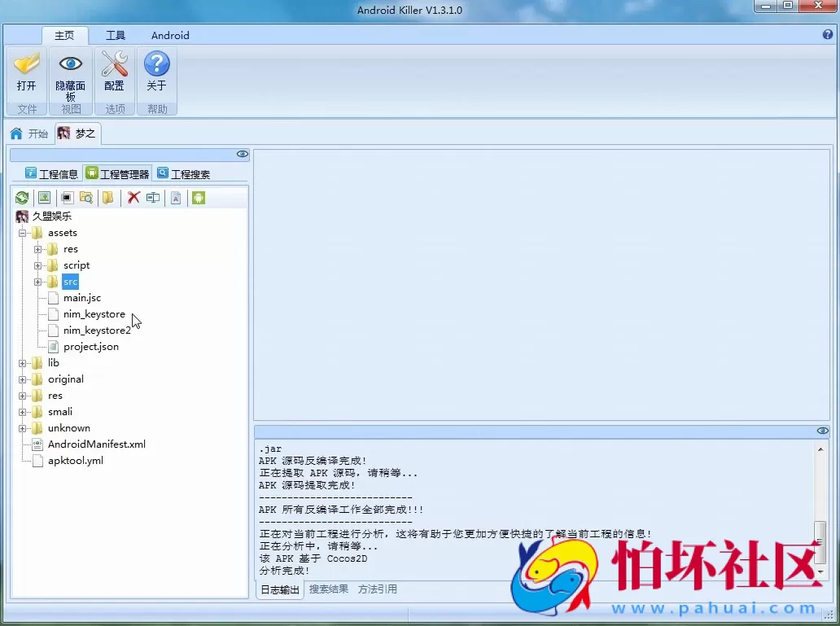Expand the lib folder

[24, 362]
